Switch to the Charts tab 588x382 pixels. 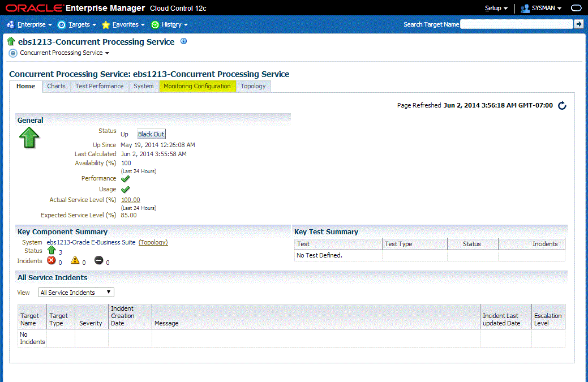56,86
